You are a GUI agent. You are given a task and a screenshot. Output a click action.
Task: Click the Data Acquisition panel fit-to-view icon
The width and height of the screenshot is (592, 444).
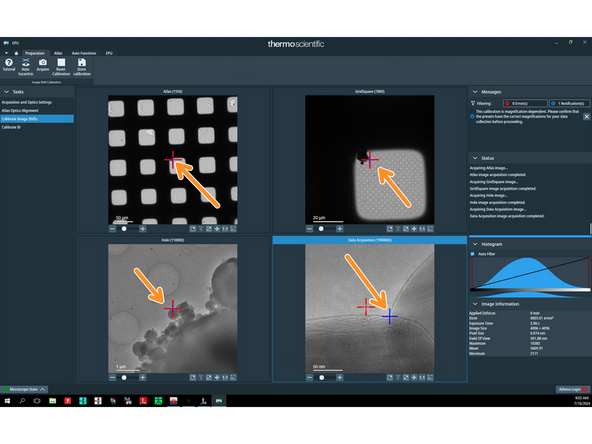coord(430,378)
